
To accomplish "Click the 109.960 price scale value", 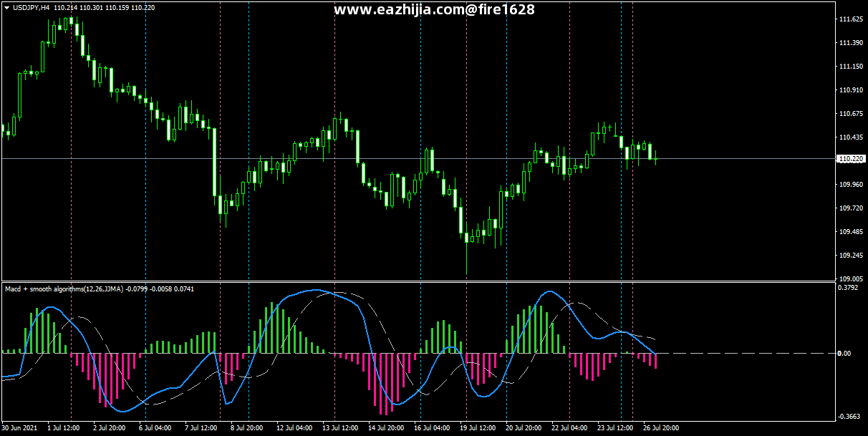I will click(849, 185).
